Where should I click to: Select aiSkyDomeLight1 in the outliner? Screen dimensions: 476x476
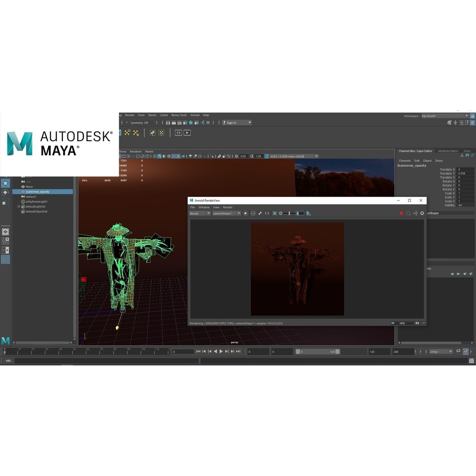(x=42, y=201)
